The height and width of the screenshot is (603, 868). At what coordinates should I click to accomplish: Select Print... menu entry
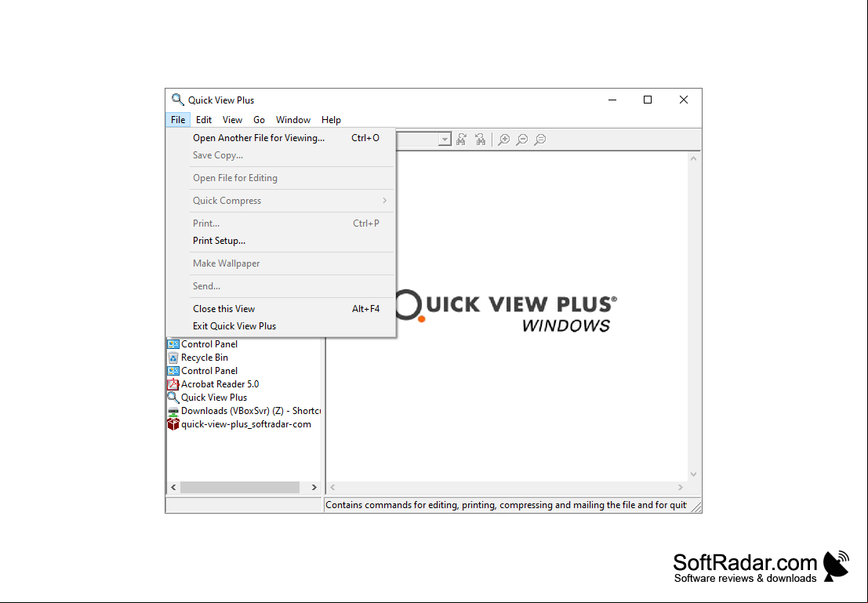[x=281, y=223]
